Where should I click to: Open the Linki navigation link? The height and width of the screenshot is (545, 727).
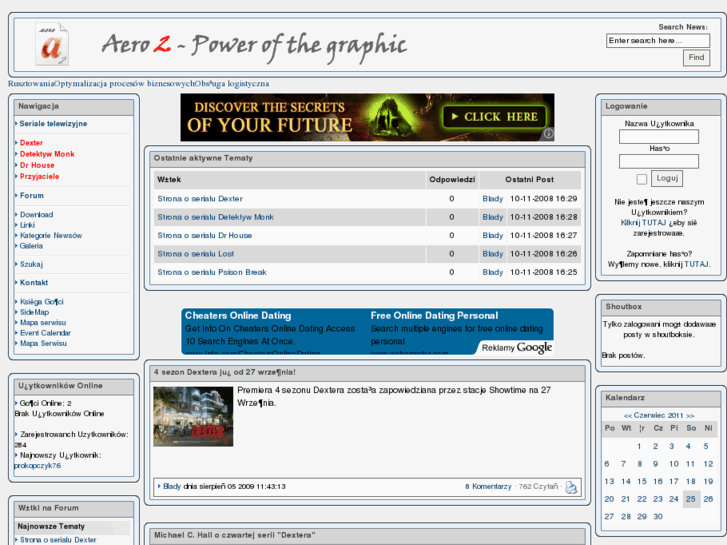tap(27, 225)
